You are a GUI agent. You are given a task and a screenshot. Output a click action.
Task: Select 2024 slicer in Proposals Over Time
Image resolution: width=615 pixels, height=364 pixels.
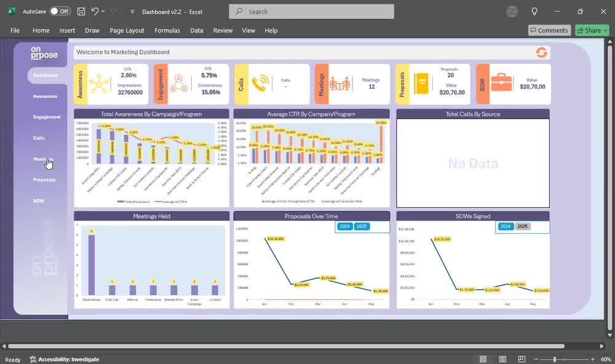tap(344, 226)
